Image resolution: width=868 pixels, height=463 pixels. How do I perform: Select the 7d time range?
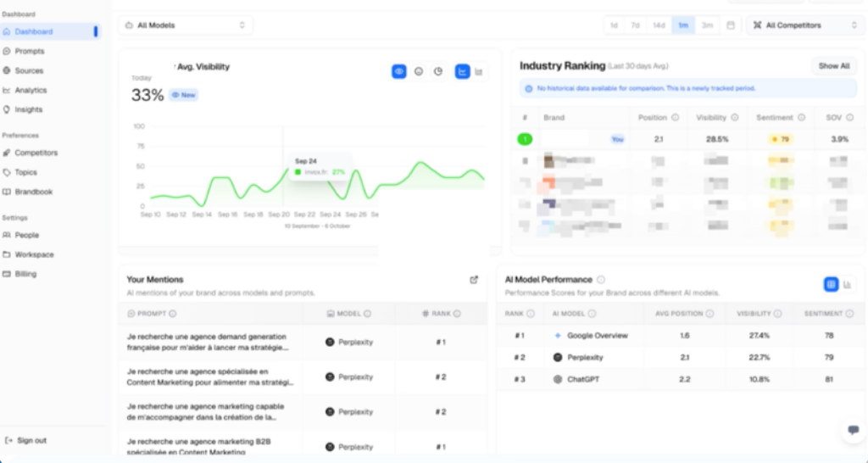635,25
